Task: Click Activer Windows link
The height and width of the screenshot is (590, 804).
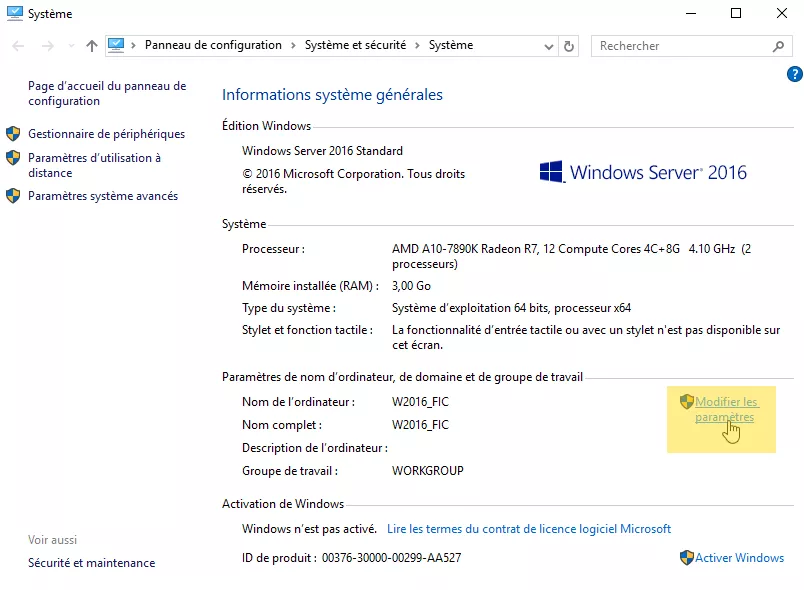Action: (x=739, y=558)
